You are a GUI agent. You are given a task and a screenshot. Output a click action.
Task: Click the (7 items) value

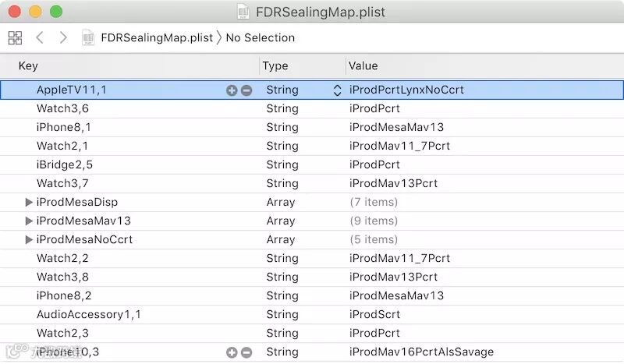pos(374,202)
